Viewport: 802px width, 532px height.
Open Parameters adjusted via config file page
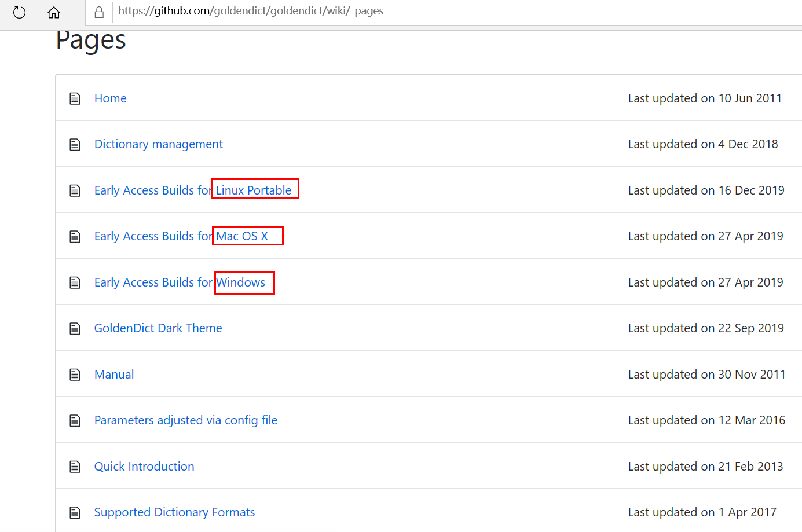[186, 420]
